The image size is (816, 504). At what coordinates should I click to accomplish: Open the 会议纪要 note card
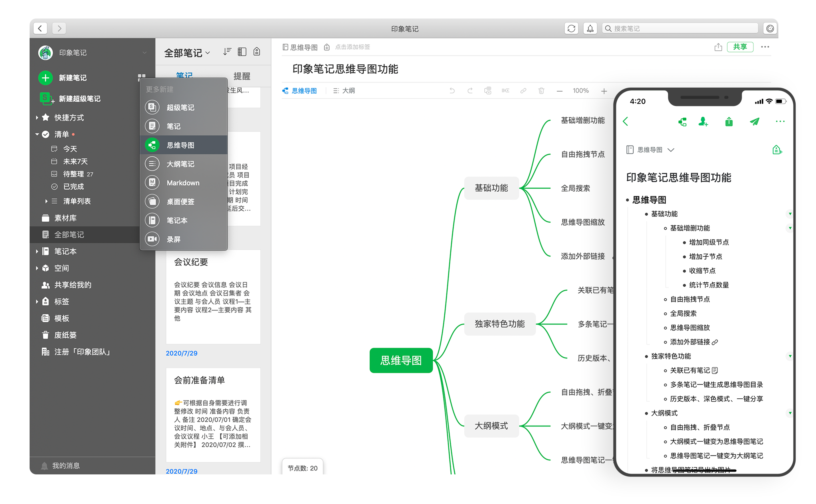coord(213,297)
